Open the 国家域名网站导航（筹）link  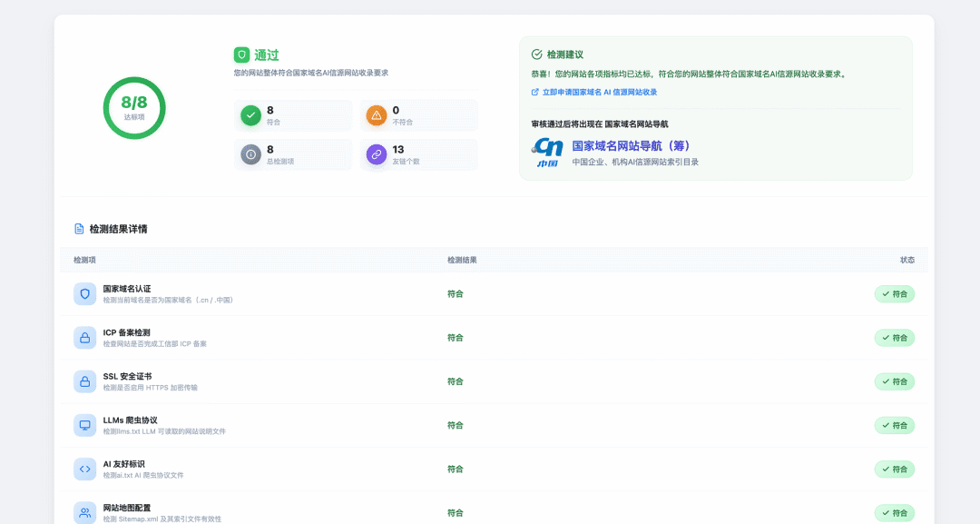click(632, 145)
